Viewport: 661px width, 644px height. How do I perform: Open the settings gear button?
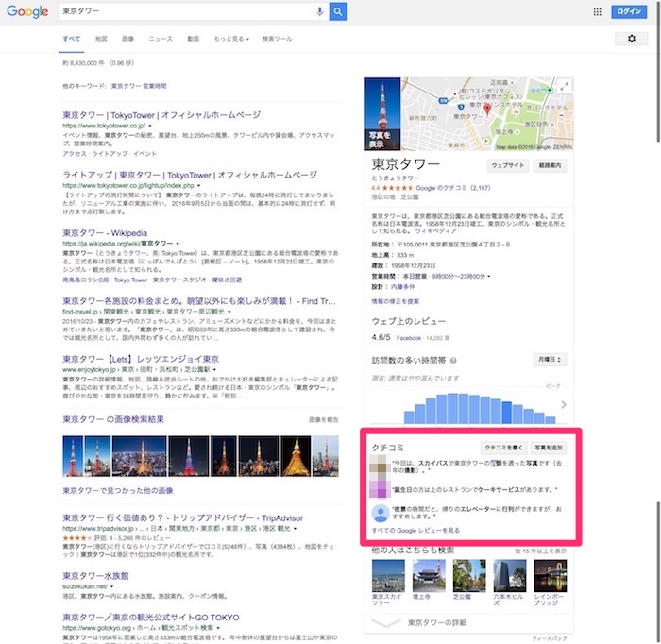tap(631, 39)
